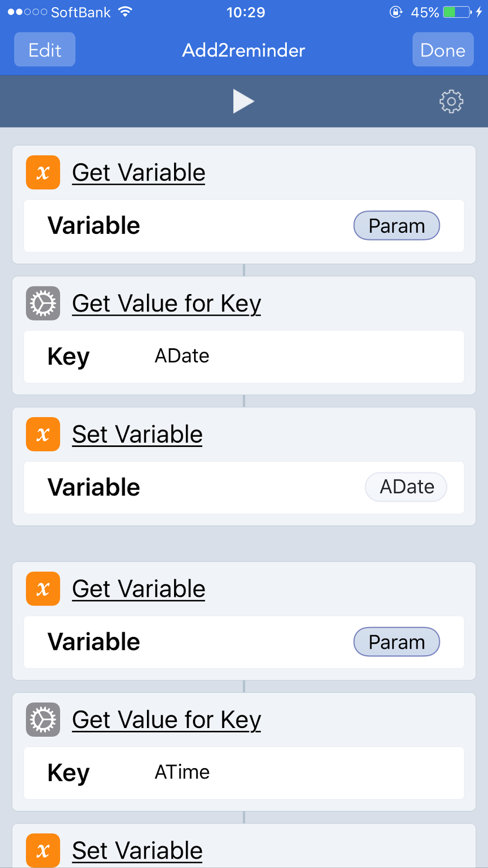Select the Param token in first Get Variable
Viewport: 488px width, 868px height.
pos(396,226)
